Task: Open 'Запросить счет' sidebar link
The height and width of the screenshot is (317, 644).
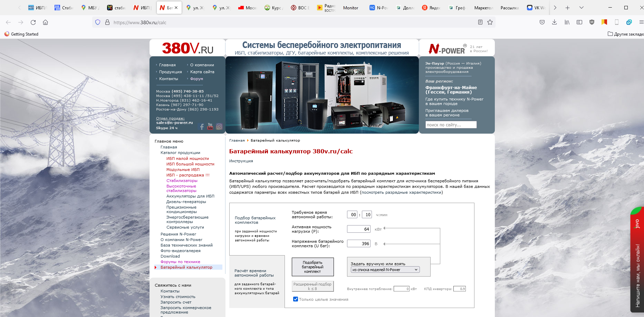Action: click(x=176, y=302)
